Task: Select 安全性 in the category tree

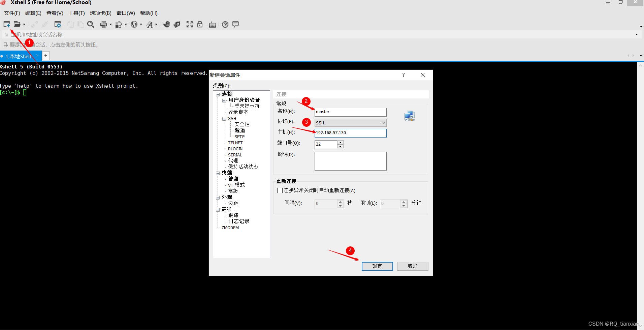Action: (242, 124)
